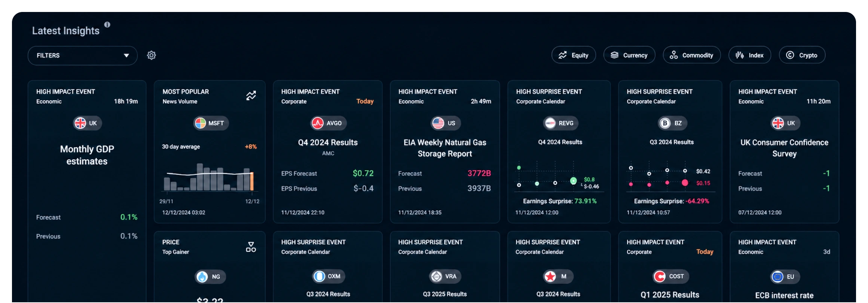Click EIA Forecast value 3772B
Screen dimensions: 868x303
click(x=479, y=173)
